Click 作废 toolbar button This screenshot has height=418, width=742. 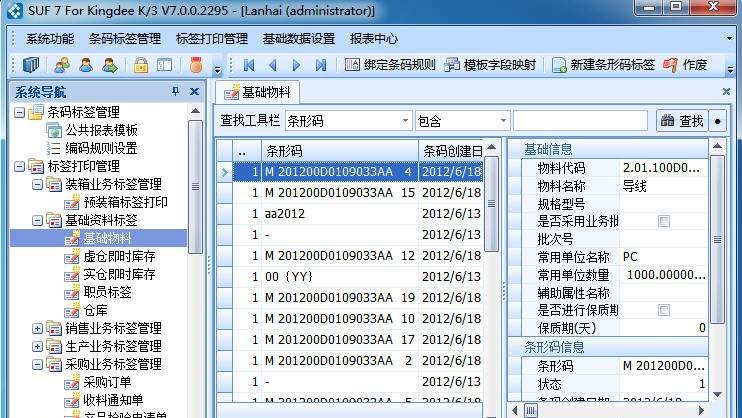(x=685, y=65)
